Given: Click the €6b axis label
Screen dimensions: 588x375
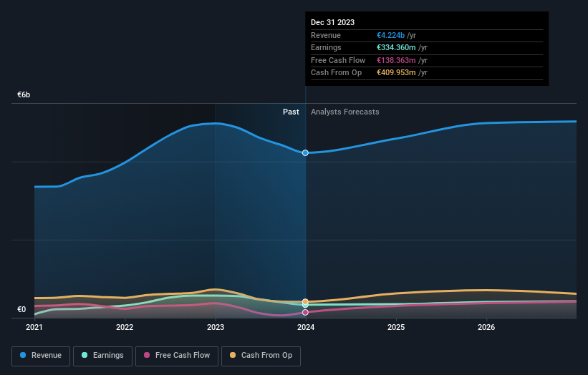Looking at the screenshot, I should click(x=24, y=94).
